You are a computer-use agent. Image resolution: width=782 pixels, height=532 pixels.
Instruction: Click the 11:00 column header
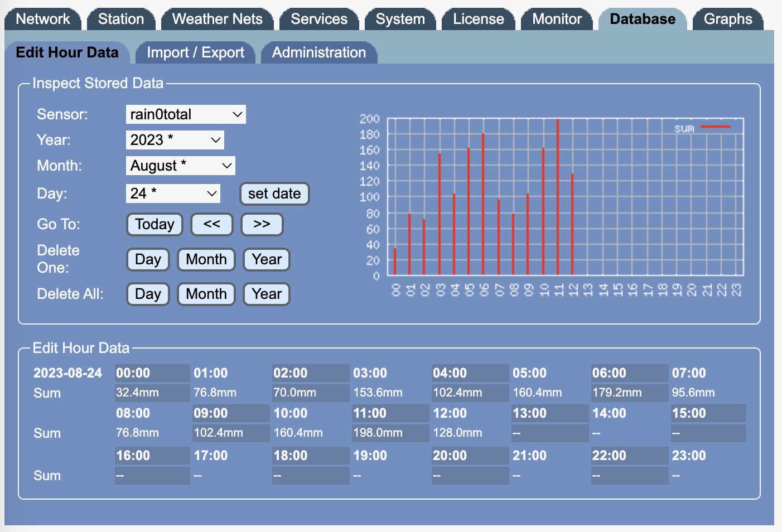click(x=390, y=413)
